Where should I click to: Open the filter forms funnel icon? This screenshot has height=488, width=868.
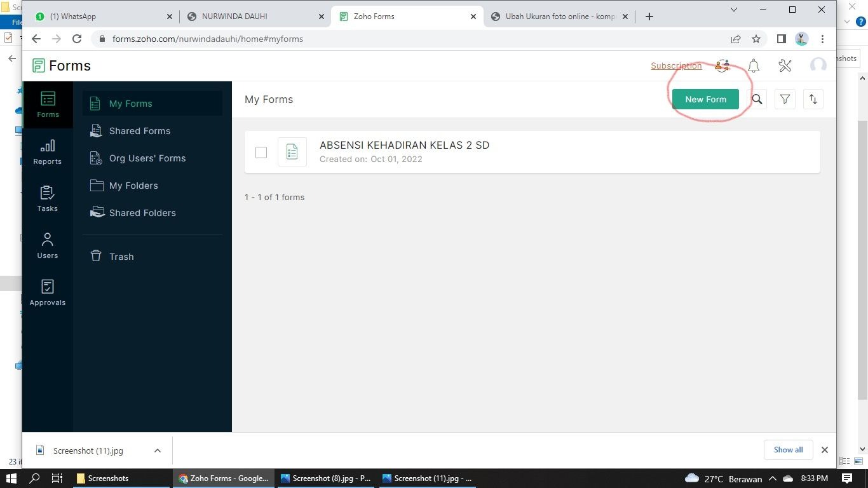click(785, 99)
